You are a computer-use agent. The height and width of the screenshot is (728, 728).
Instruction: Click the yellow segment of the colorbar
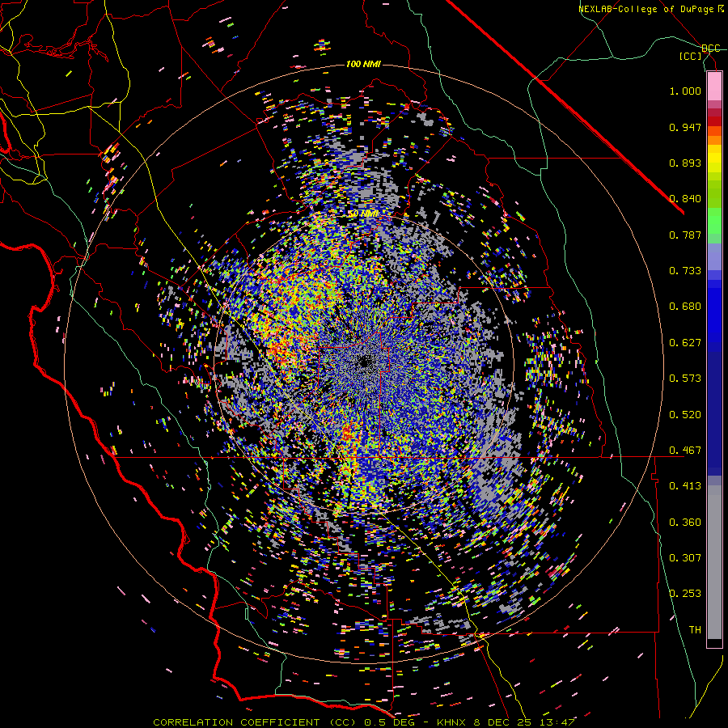coord(714,159)
